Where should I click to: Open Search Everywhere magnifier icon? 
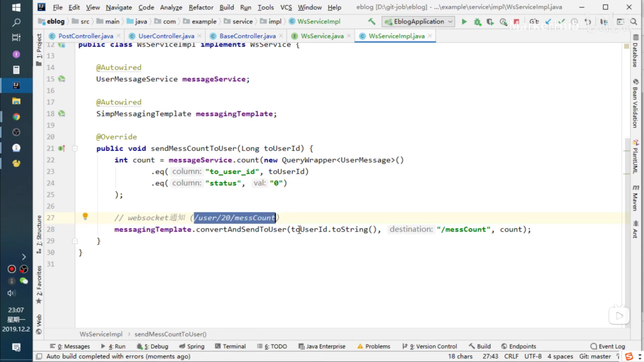[x=634, y=22]
